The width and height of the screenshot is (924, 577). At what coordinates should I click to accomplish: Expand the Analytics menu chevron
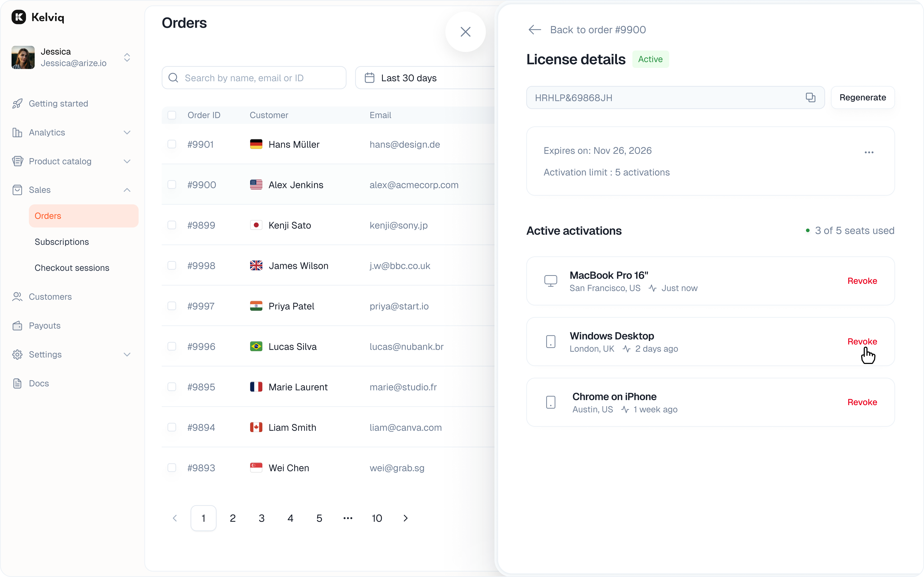click(x=127, y=132)
